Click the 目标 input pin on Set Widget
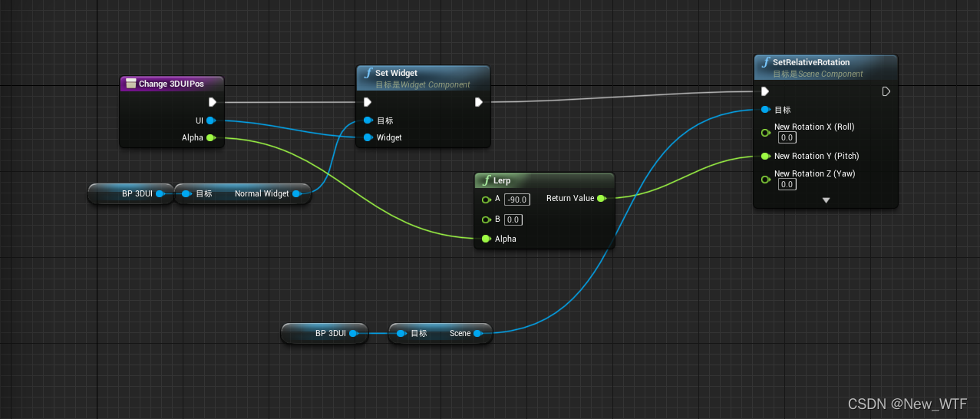The height and width of the screenshot is (419, 980). point(368,120)
